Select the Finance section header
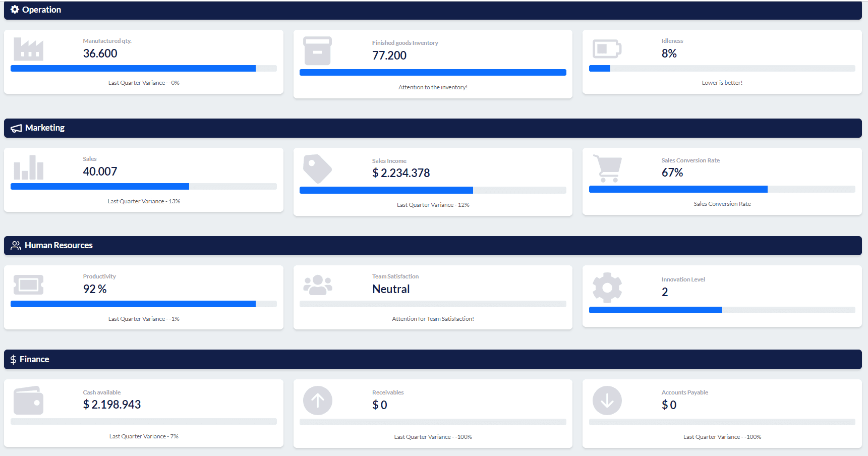Image resolution: width=868 pixels, height=456 pixels. coord(34,359)
